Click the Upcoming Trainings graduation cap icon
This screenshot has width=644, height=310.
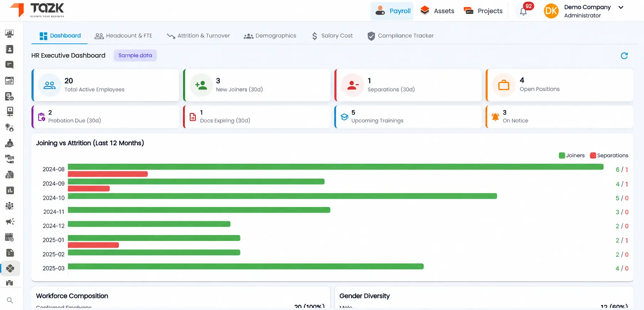click(344, 117)
